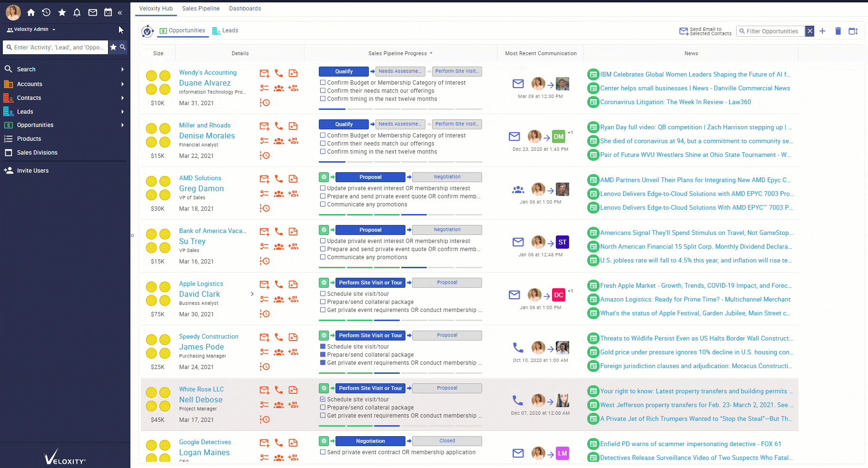Screen dimensions: 868x468
Task: Check Confirm Budget box for Wendy's Accounting
Action: [323, 82]
